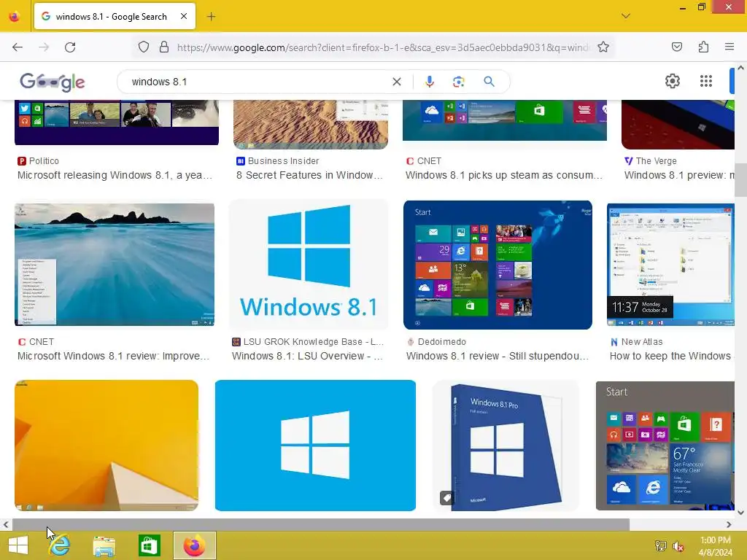
Task: Reload the current page
Action: (70, 47)
